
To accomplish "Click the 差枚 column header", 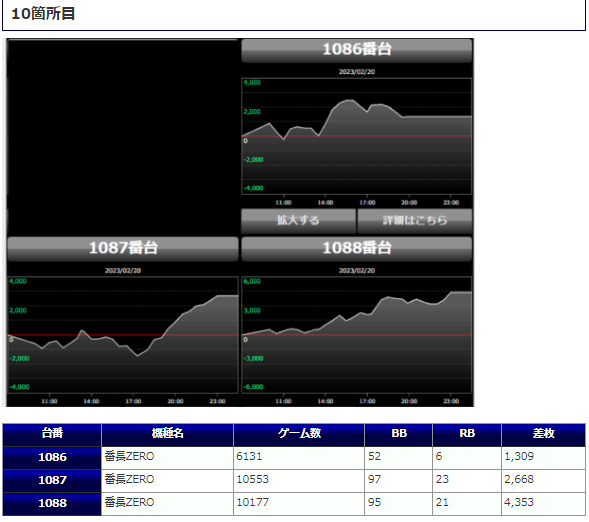I will pyautogui.click(x=544, y=434).
